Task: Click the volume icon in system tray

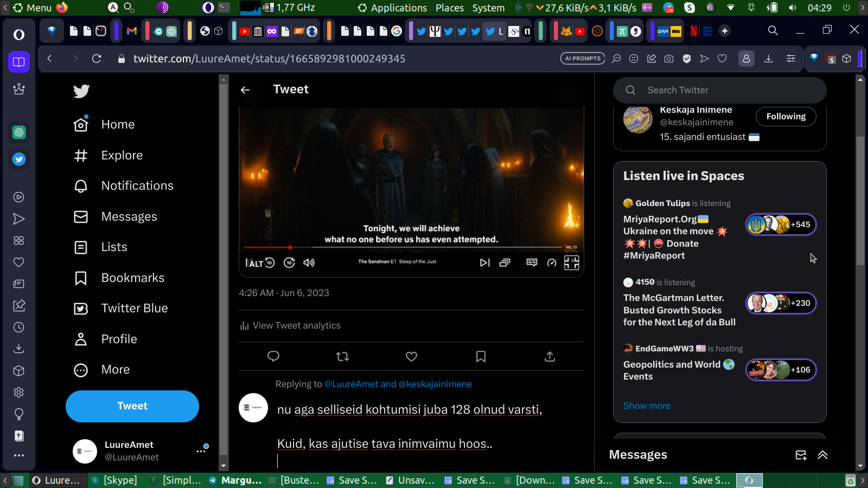Action: [x=793, y=8]
